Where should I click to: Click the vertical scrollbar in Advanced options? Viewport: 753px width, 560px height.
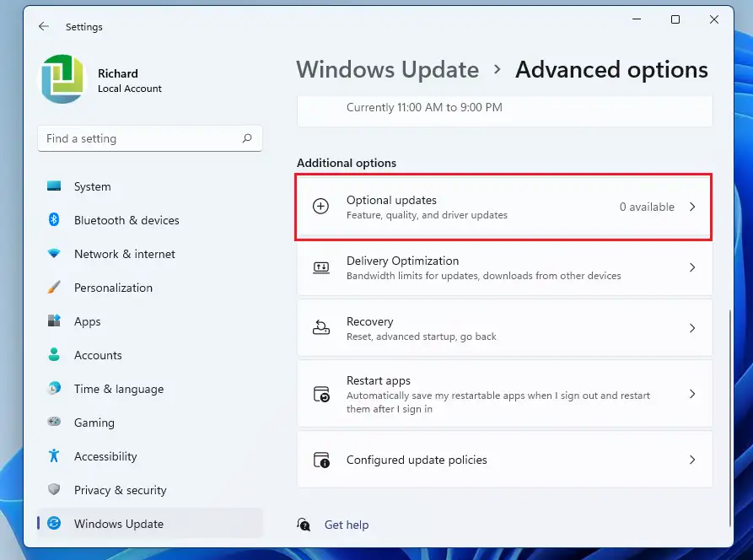730,417
